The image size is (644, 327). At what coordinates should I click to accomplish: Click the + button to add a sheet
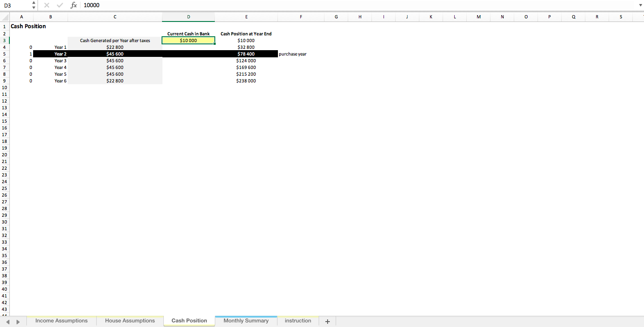(x=327, y=321)
